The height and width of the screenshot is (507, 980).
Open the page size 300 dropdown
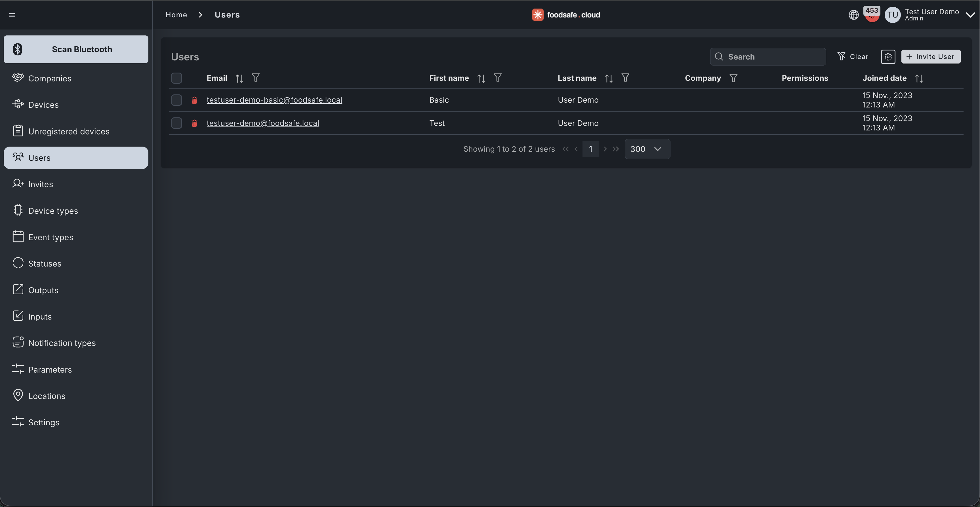tap(647, 149)
